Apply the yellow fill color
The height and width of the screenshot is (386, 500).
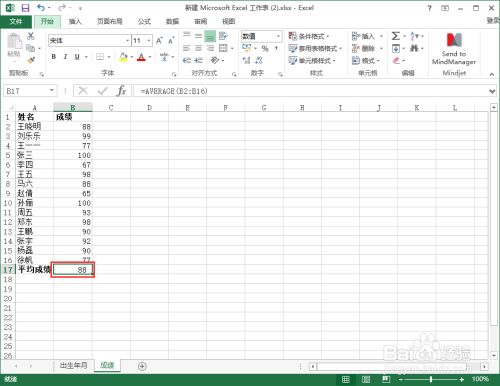click(x=123, y=57)
